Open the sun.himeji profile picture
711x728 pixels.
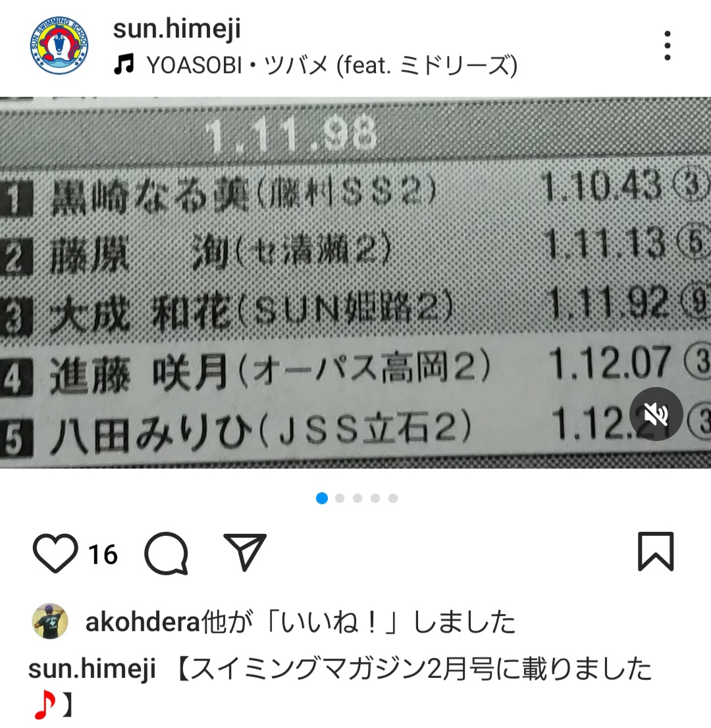click(x=59, y=45)
